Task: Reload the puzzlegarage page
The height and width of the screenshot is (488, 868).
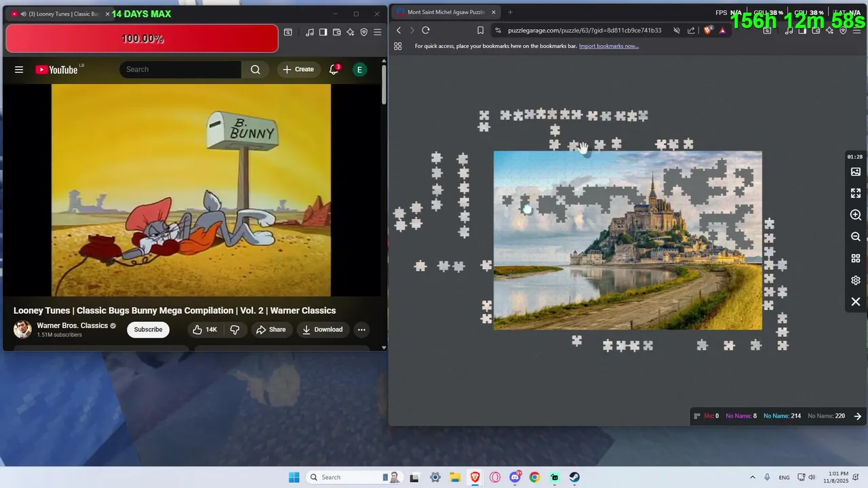Action: coord(426,30)
